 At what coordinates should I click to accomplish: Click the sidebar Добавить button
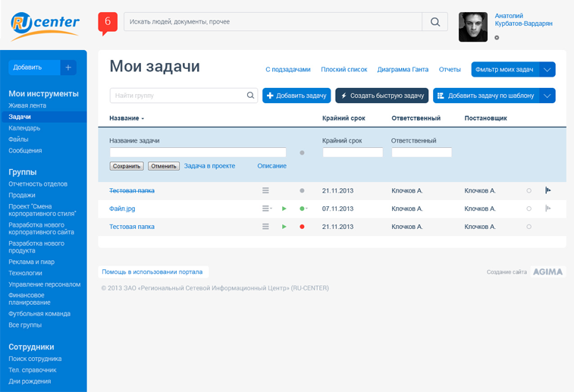coord(34,67)
